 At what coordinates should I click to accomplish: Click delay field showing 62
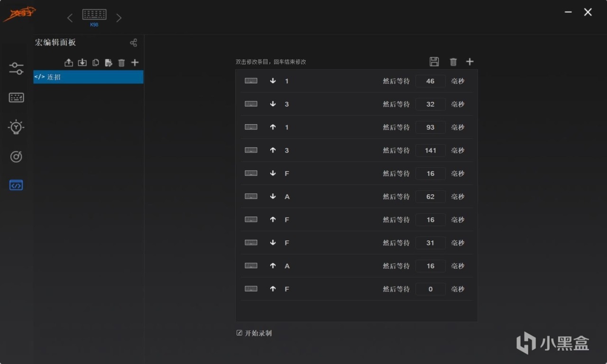click(x=431, y=197)
